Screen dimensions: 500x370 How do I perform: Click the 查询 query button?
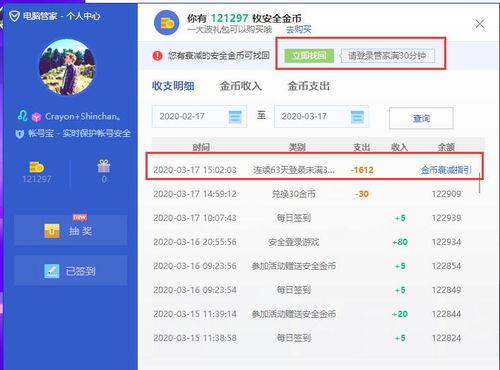pos(421,118)
